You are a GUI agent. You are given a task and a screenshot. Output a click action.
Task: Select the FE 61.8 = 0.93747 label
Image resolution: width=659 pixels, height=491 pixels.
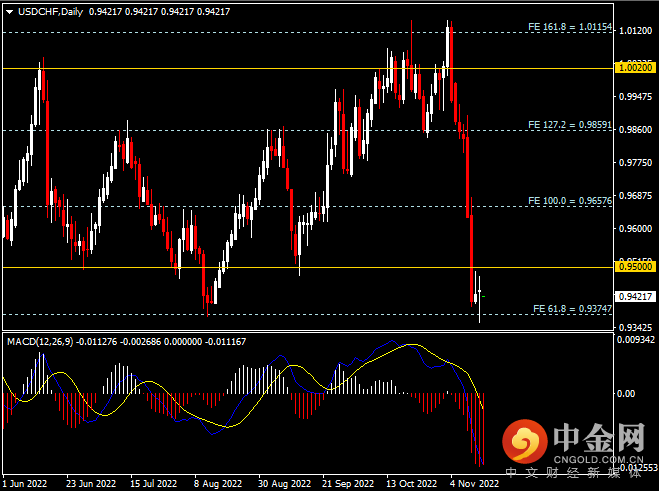click(572, 309)
